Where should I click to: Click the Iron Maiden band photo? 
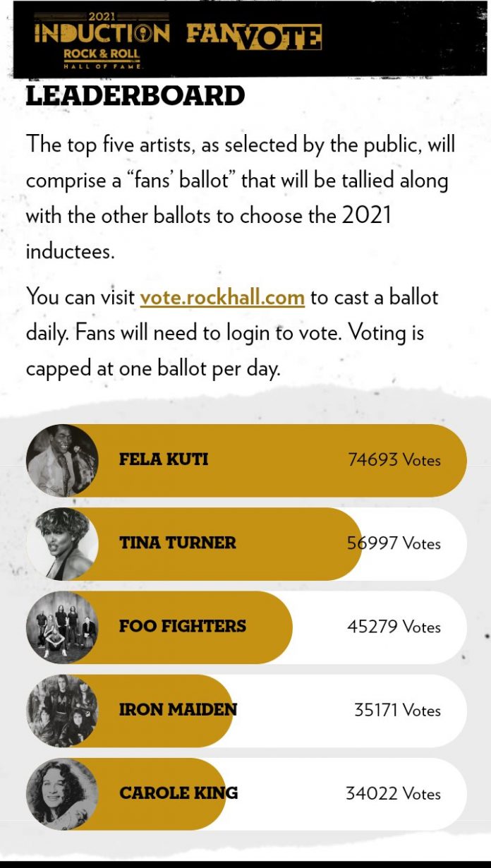pyautogui.click(x=62, y=710)
